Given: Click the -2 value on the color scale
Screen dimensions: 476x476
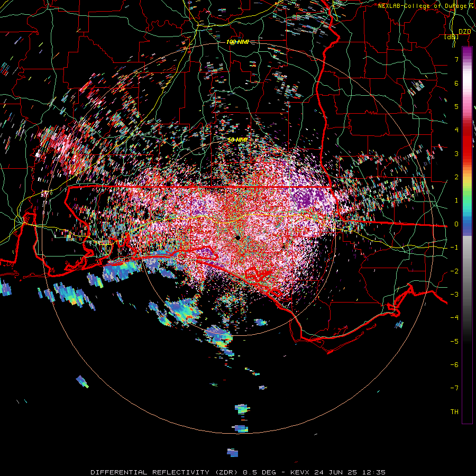Looking at the screenshot, I should [x=454, y=271].
